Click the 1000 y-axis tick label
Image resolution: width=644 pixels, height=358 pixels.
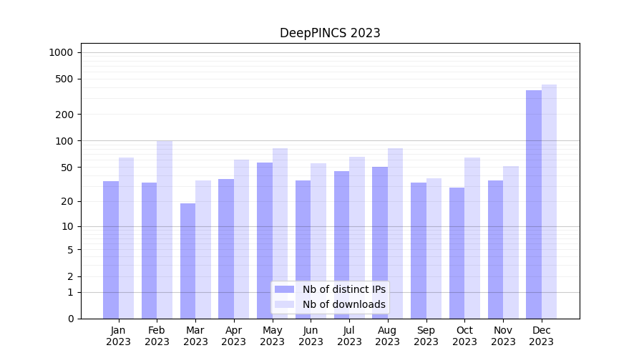tap(61, 52)
